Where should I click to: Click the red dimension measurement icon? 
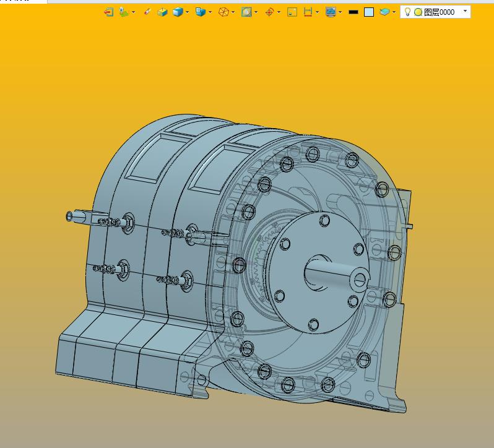(308, 12)
